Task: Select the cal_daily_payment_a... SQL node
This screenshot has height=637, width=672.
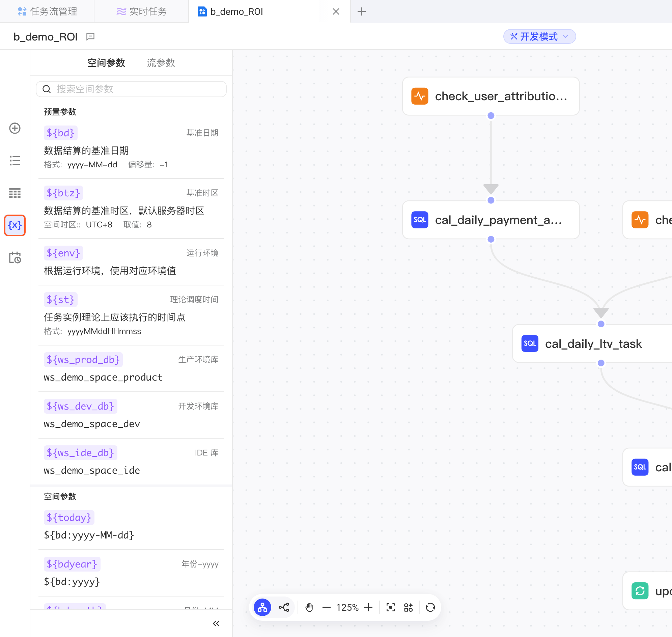Action: (x=491, y=220)
